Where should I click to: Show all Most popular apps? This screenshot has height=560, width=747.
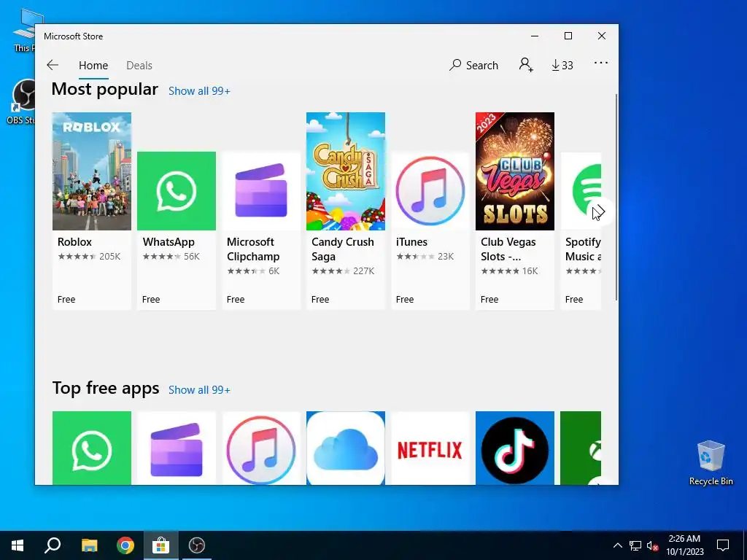[x=199, y=91]
